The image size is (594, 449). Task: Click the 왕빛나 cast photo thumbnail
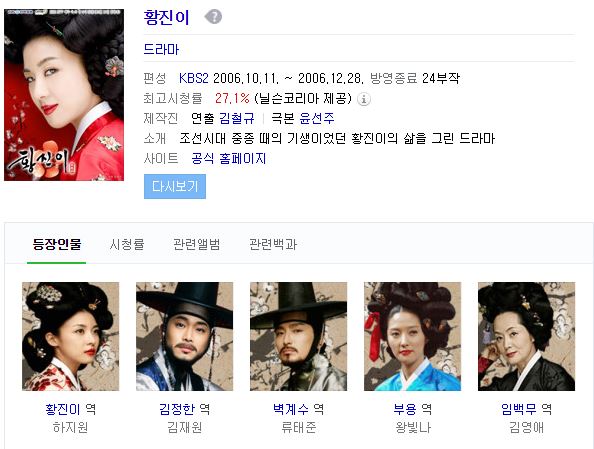click(413, 336)
